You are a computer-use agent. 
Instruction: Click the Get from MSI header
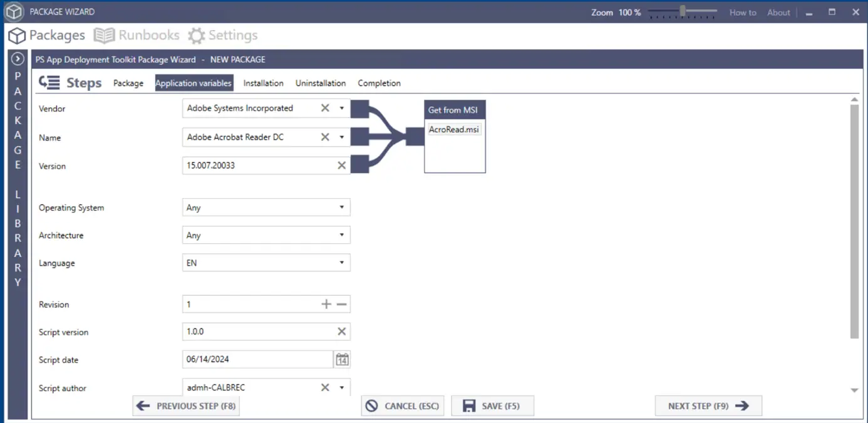pos(455,110)
